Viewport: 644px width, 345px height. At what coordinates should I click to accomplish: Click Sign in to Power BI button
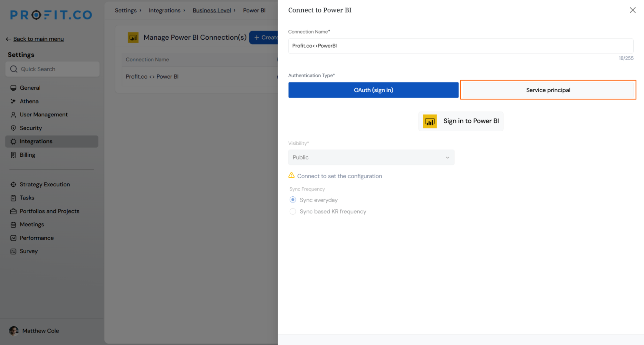click(461, 121)
